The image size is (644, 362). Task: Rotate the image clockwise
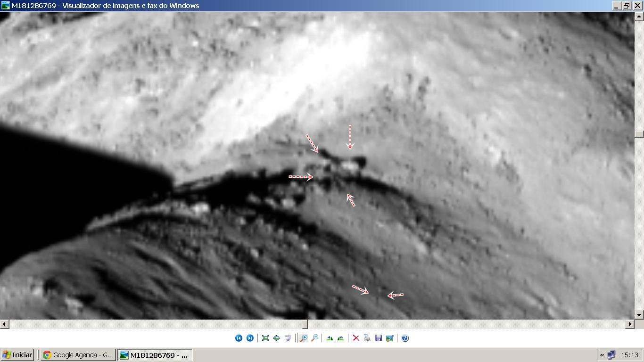pyautogui.click(x=330, y=338)
